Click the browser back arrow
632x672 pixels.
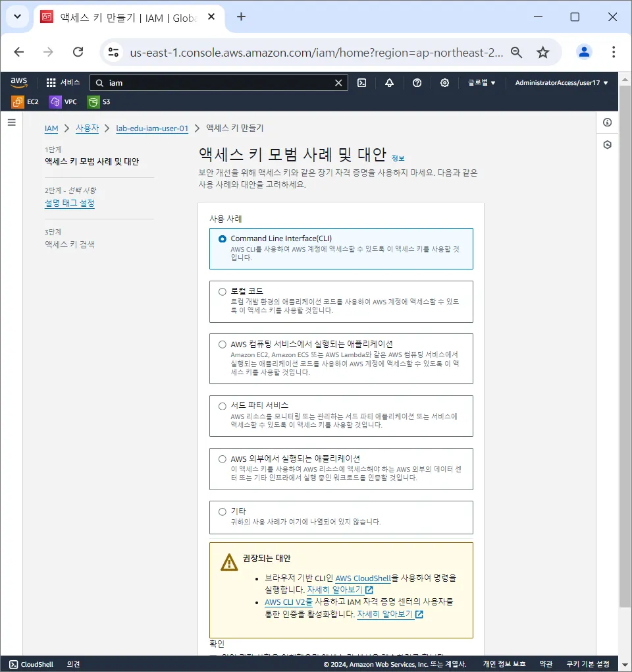click(x=19, y=52)
